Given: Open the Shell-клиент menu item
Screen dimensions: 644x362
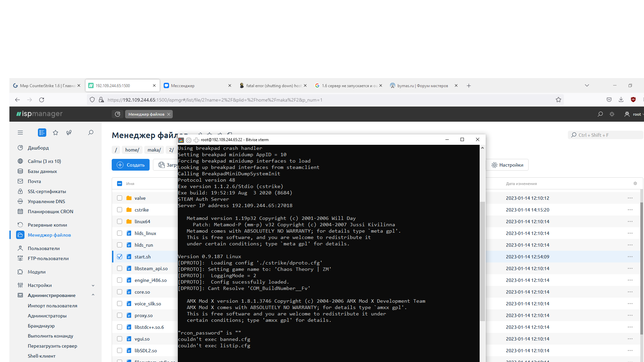Looking at the screenshot, I should (x=42, y=356).
